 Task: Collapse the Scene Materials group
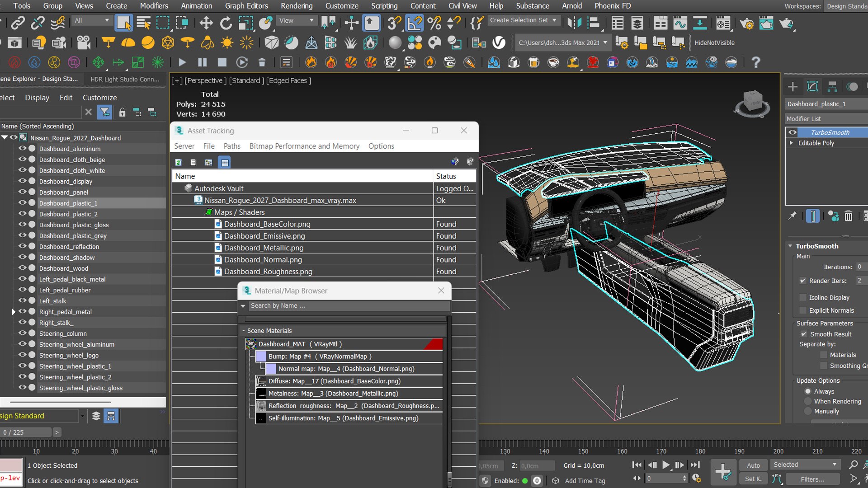[x=243, y=331]
